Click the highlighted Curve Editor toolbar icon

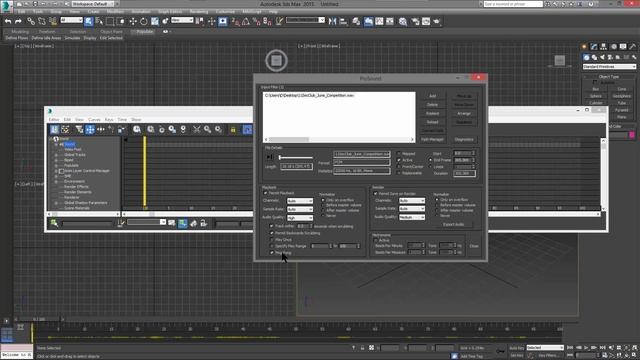[x=368, y=21]
